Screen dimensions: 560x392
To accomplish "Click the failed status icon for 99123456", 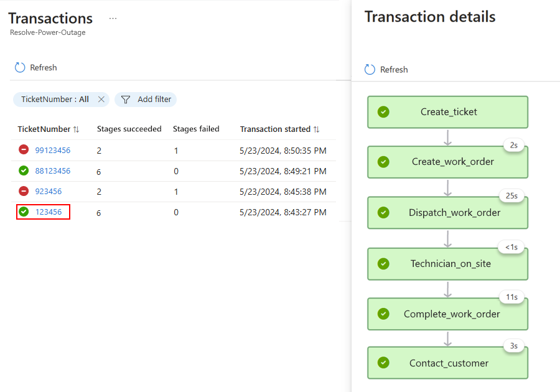I will tap(24, 150).
